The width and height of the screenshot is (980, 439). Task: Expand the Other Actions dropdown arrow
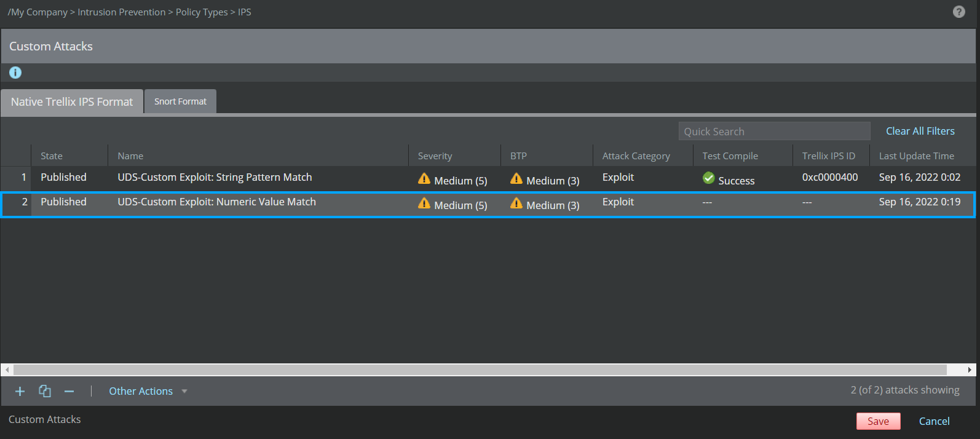click(x=184, y=391)
